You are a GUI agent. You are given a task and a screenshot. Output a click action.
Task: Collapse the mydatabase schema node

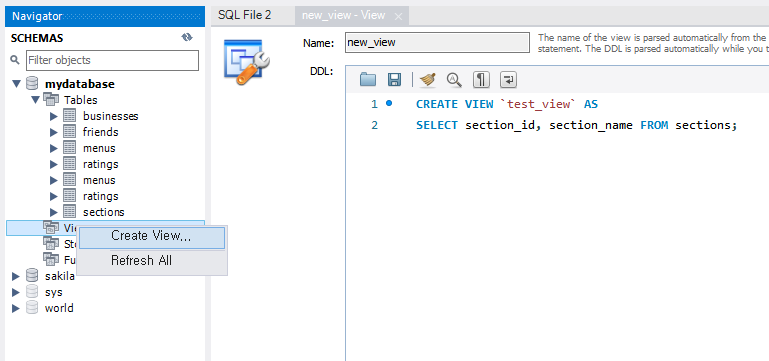17,84
